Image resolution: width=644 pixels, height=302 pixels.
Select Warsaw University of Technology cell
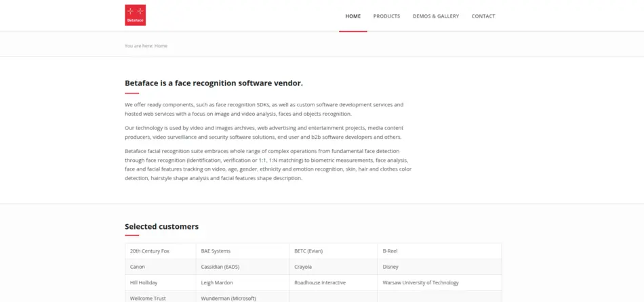tap(439, 283)
